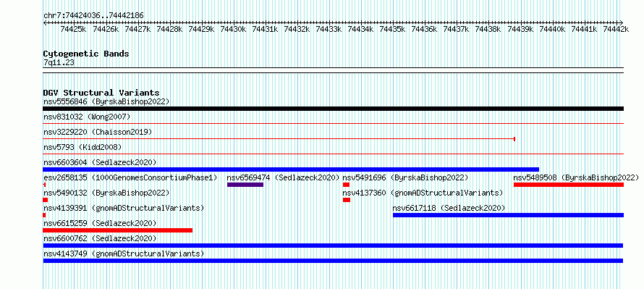This screenshot has height=289, width=644.
Task: Click the small red nsv5491696 bar
Action: point(346,185)
